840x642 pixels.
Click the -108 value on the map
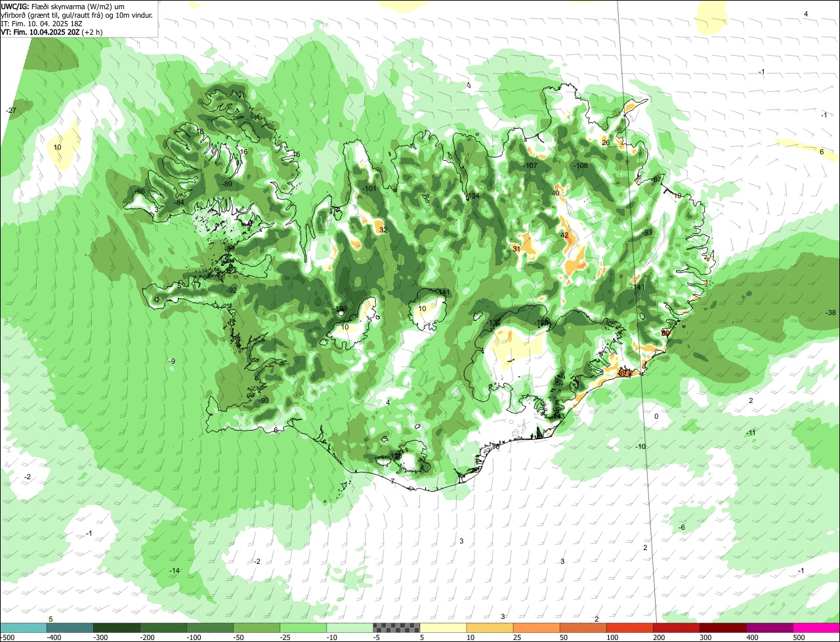pyautogui.click(x=581, y=165)
